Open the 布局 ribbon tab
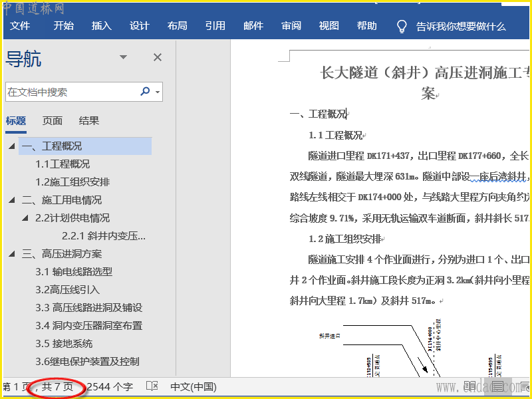The image size is (532, 399). pos(177,26)
